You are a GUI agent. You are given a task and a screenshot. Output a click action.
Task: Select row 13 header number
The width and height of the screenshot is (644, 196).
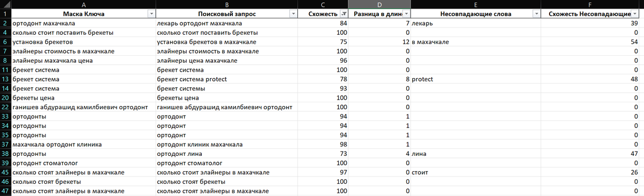(x=5, y=79)
